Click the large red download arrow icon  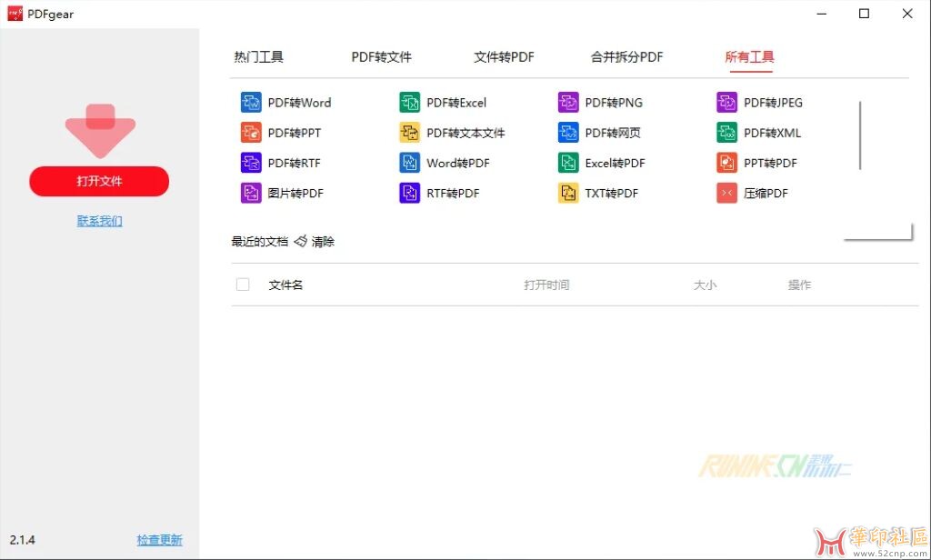point(100,131)
